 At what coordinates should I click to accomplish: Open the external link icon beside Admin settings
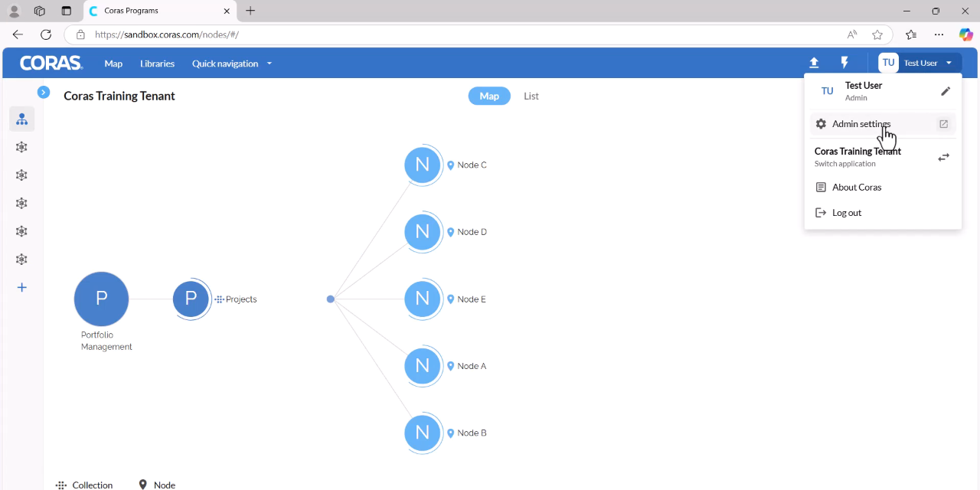[x=943, y=124]
